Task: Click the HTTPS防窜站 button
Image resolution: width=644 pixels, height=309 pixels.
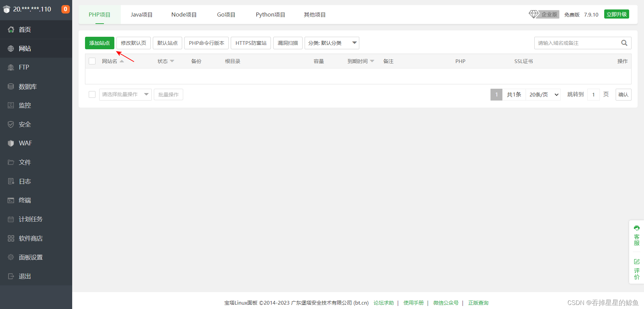Action: pos(251,43)
